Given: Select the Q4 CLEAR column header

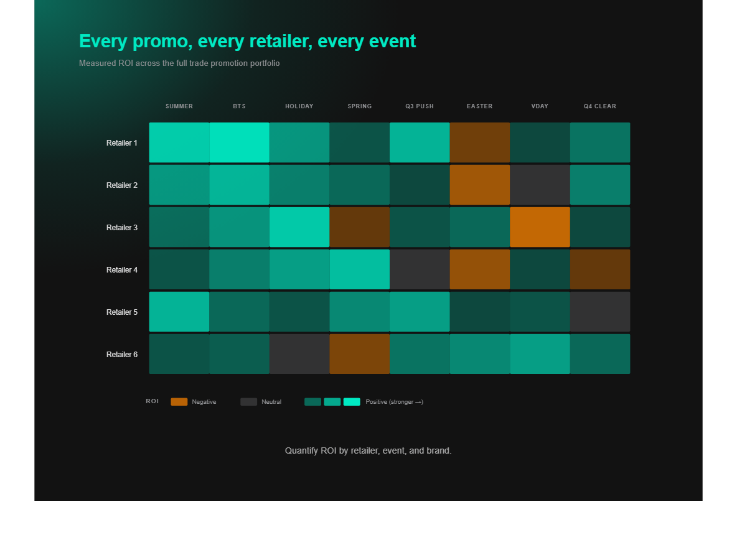Looking at the screenshot, I should point(600,106).
